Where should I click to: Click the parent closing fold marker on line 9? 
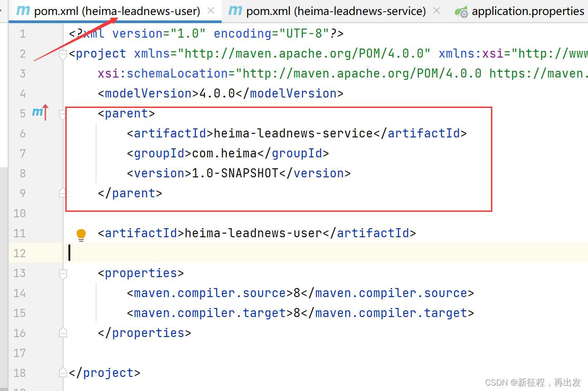click(x=63, y=193)
